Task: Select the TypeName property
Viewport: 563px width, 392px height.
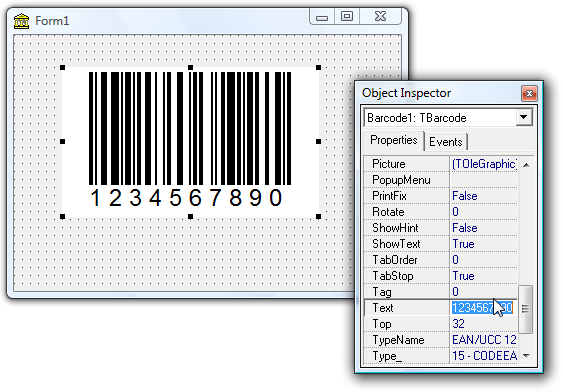Action: click(406, 340)
